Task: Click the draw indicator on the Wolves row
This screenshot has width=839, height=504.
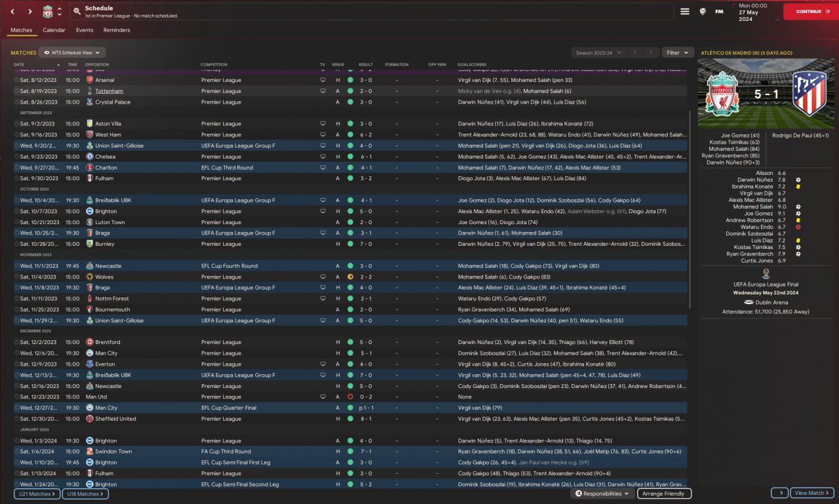Action: point(350,277)
